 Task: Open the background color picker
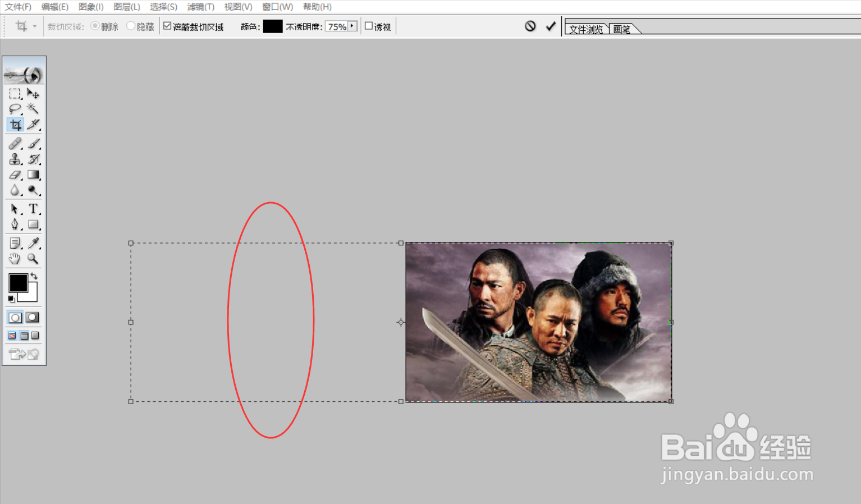pyautogui.click(x=32, y=296)
